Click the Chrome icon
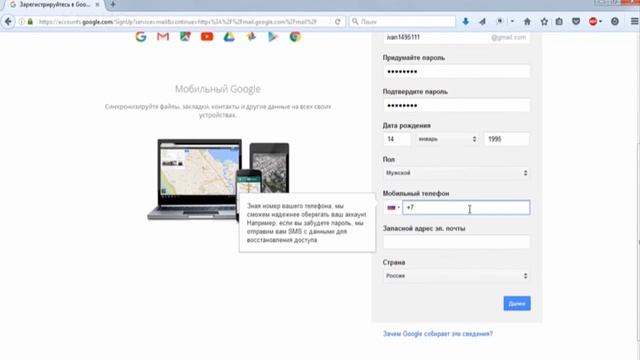 (295, 37)
